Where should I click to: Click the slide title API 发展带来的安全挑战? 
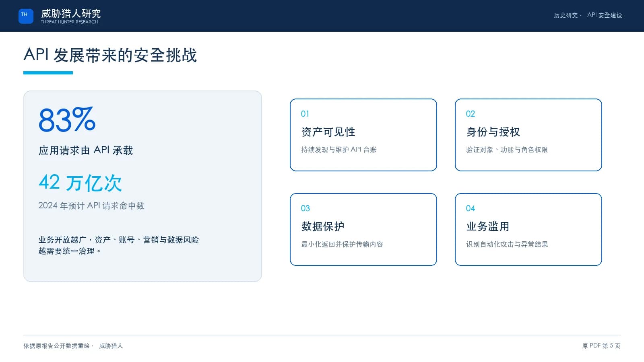coord(110,55)
